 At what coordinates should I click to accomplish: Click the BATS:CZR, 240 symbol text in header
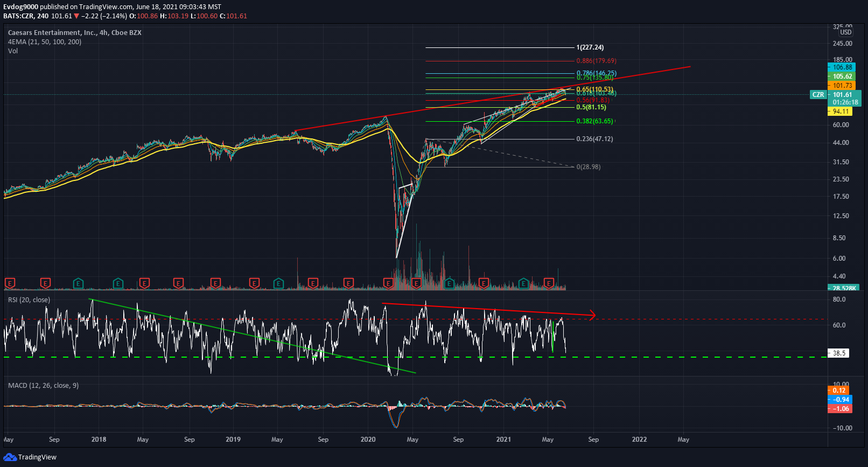26,16
